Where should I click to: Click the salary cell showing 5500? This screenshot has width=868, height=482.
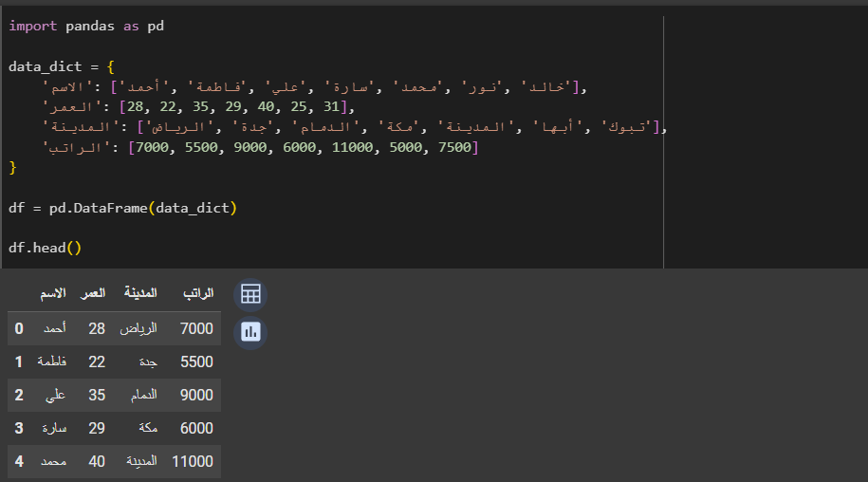pos(196,361)
